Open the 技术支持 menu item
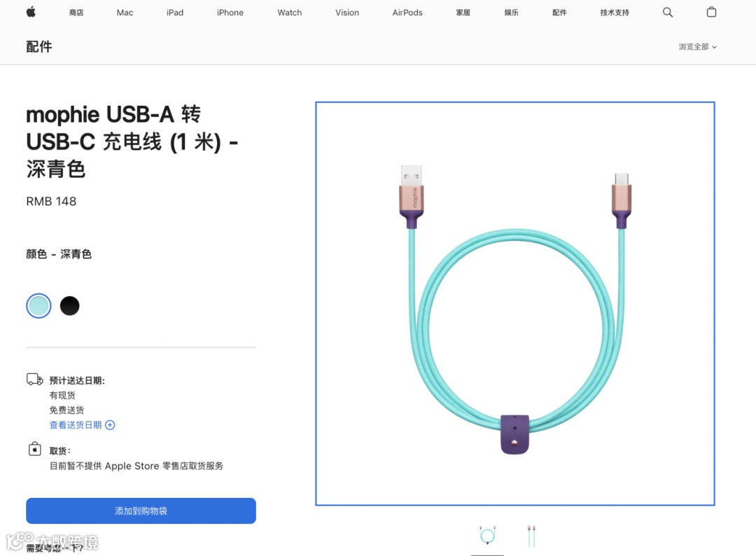The image size is (756, 556). [x=615, y=13]
